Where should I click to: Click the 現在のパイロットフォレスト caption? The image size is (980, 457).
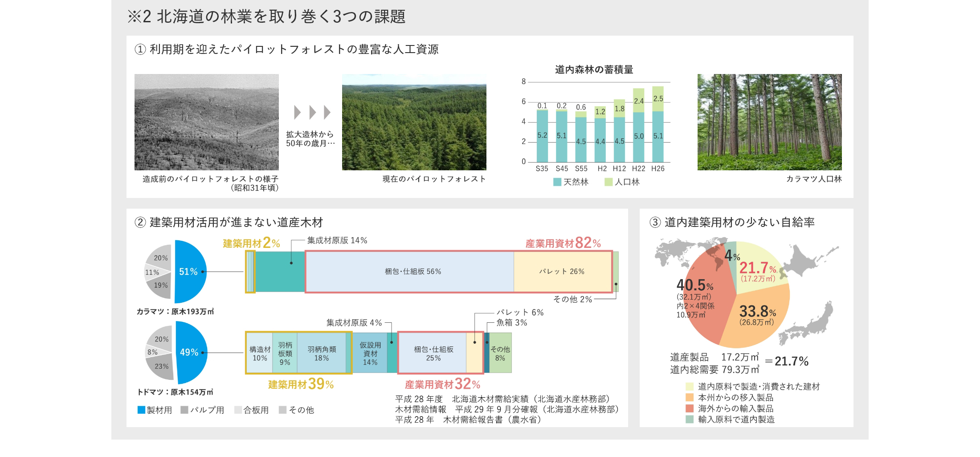pyautogui.click(x=434, y=179)
